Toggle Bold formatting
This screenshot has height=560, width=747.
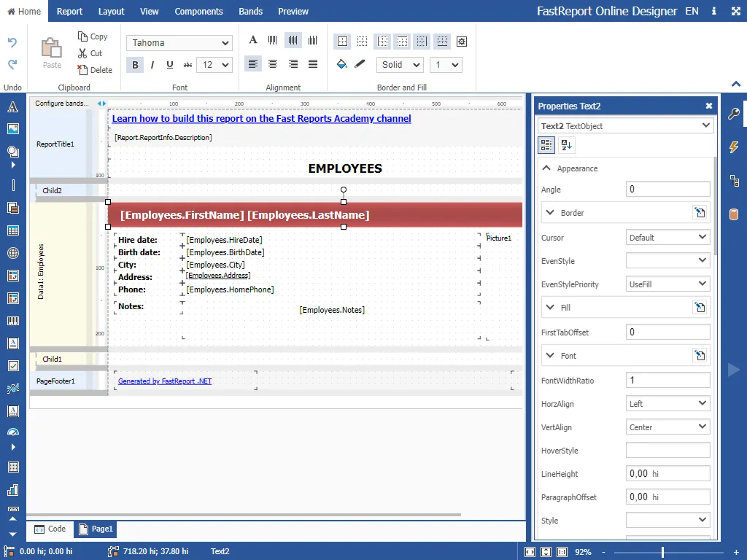[x=135, y=65]
